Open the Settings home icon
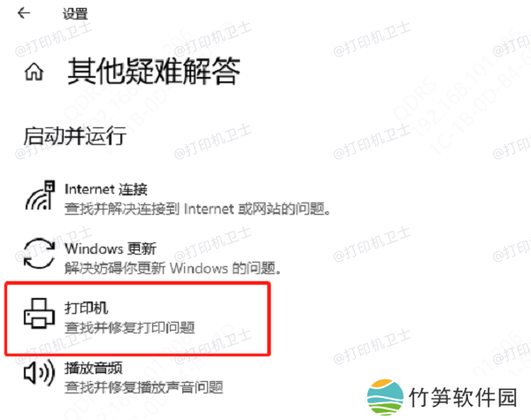 34,73
